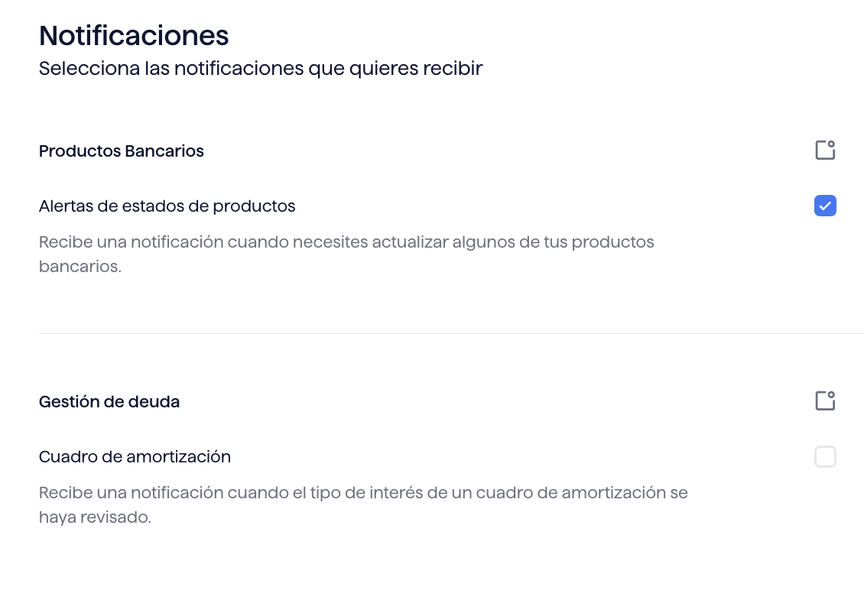Click the description starting 'Recibe una notificación cuando el tipo'
The height and width of the screenshot is (616, 864).
pyautogui.click(x=363, y=504)
